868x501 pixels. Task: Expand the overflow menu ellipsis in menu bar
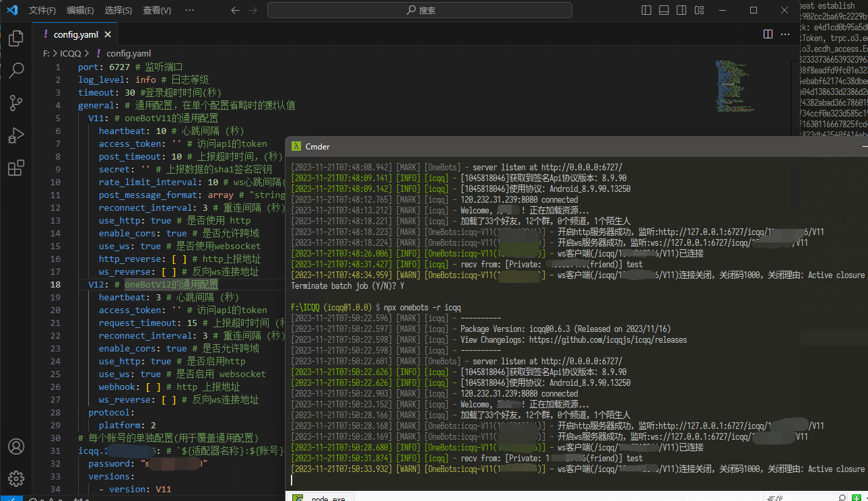189,10
